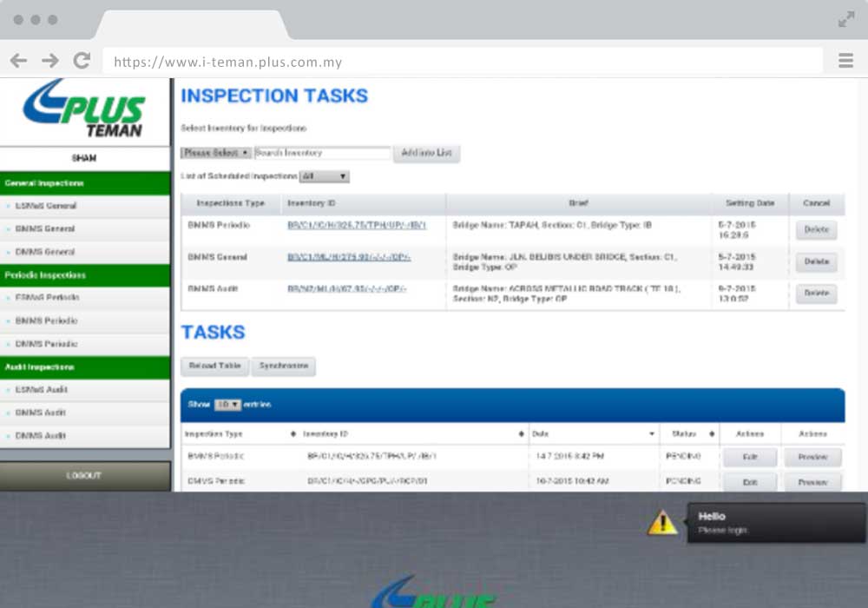This screenshot has width=868, height=608.
Task: Preview the DMMS Periodic pending task
Action: 812,483
